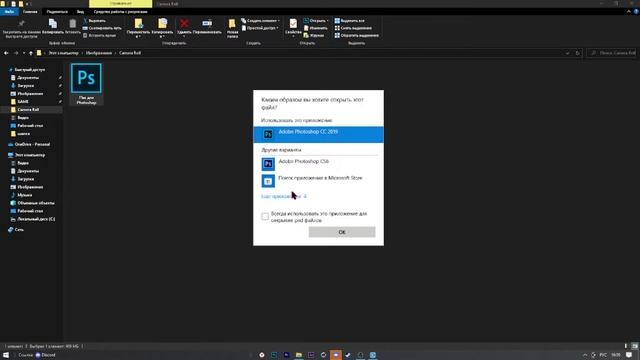Go up one folder level arrow
Image resolution: width=640 pixels, height=360 pixels.
tap(31, 53)
